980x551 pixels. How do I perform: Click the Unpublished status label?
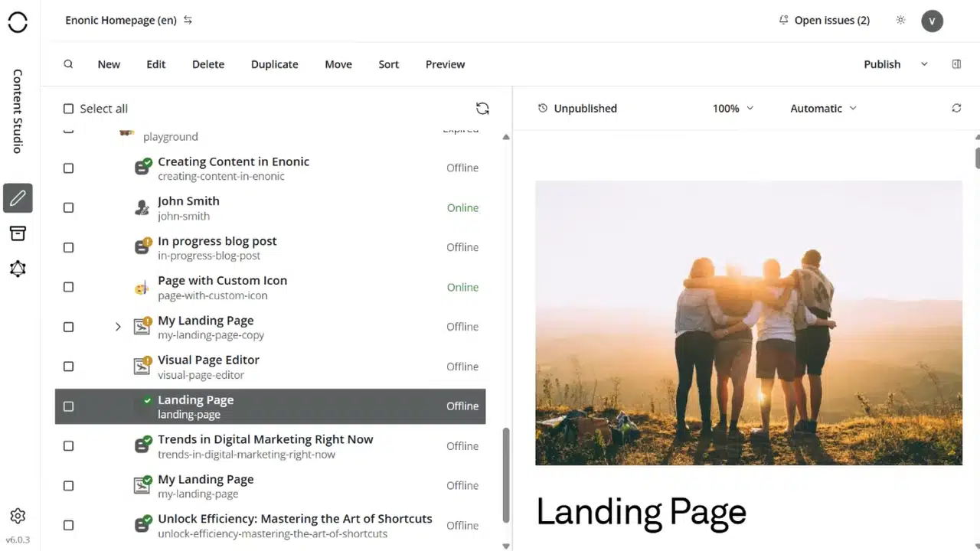(x=585, y=109)
